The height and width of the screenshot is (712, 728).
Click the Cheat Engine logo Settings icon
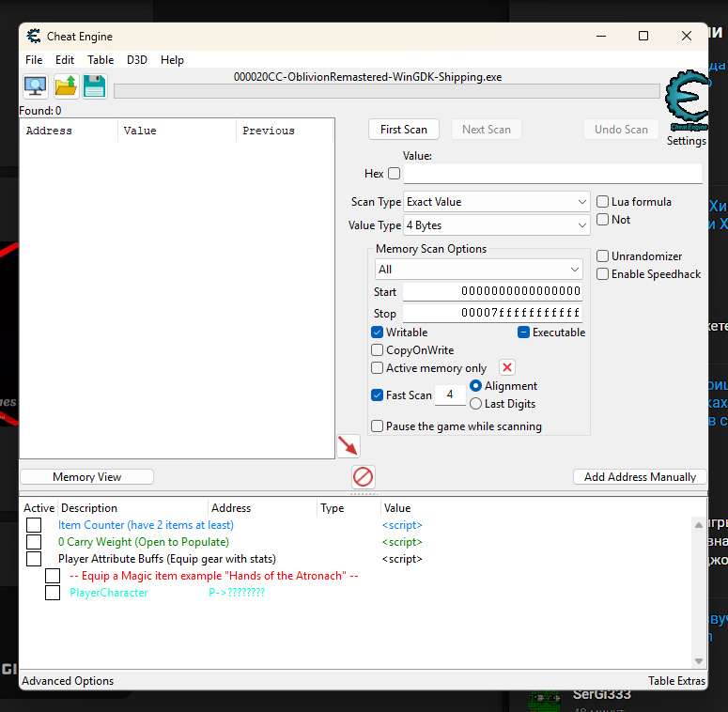click(686, 101)
